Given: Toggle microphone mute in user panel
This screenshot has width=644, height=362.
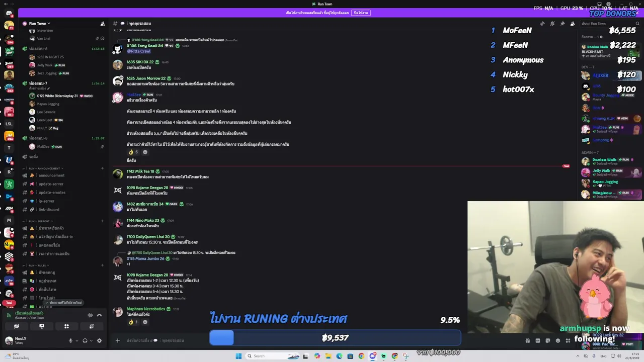Looking at the screenshot, I should [x=70, y=340].
